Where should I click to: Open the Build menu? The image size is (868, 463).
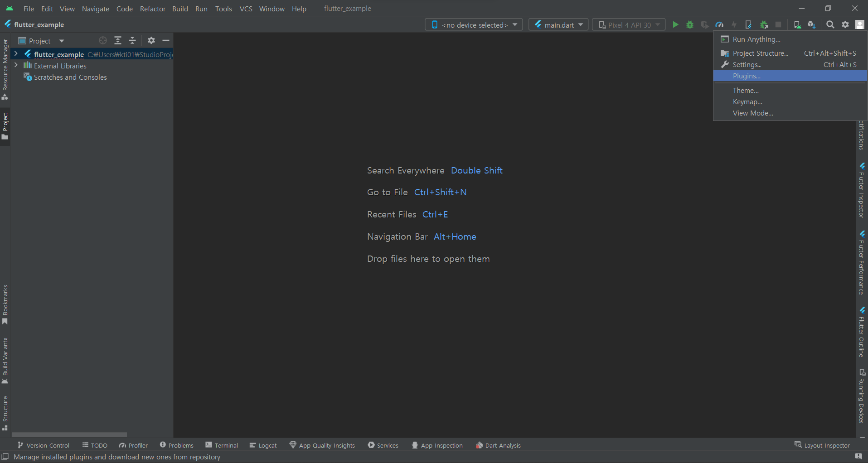[x=179, y=9]
